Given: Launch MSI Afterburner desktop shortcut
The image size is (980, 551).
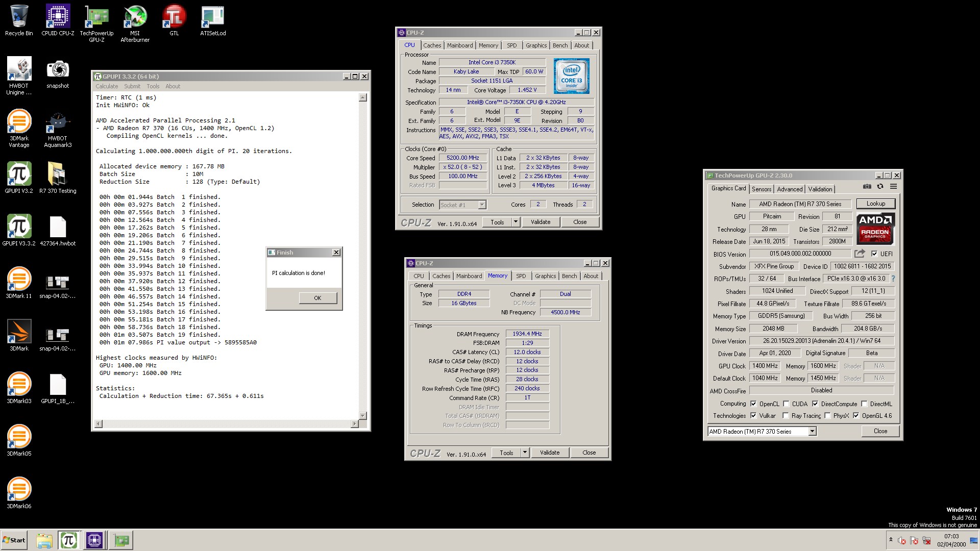Looking at the screenshot, I should [x=135, y=23].
